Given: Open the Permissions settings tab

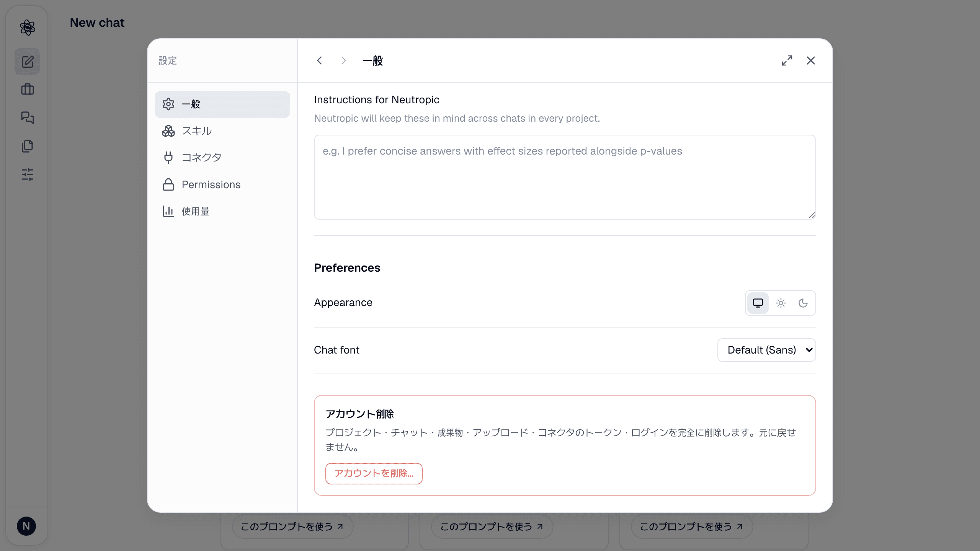Looking at the screenshot, I should 222,185.
